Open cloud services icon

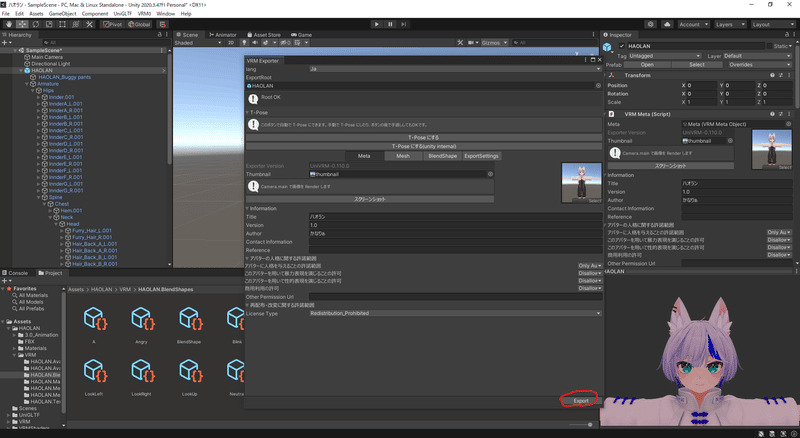click(667, 24)
